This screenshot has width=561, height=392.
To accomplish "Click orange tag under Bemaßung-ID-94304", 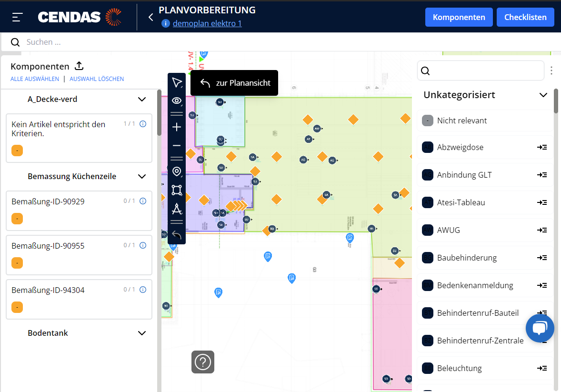I will click(17, 307).
